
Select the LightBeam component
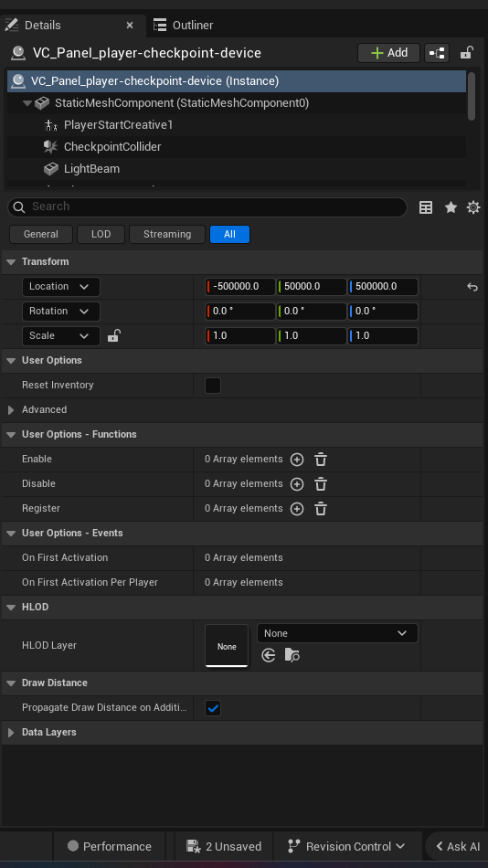(x=91, y=168)
